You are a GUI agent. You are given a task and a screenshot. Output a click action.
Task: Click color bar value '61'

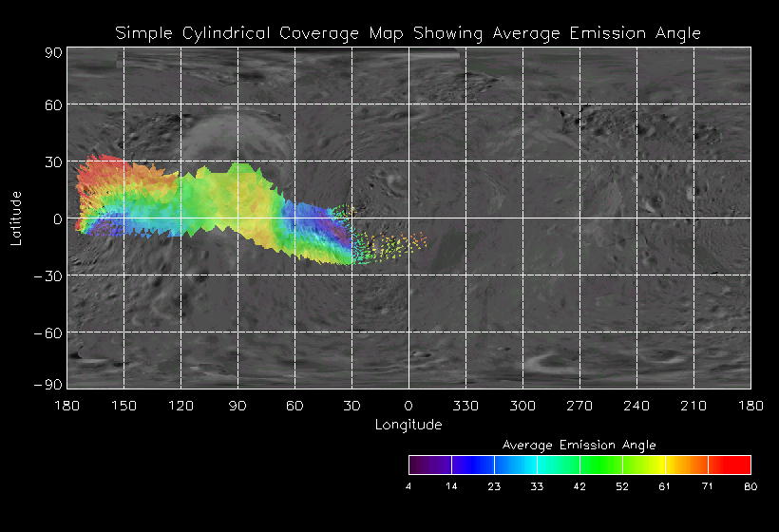664,486
